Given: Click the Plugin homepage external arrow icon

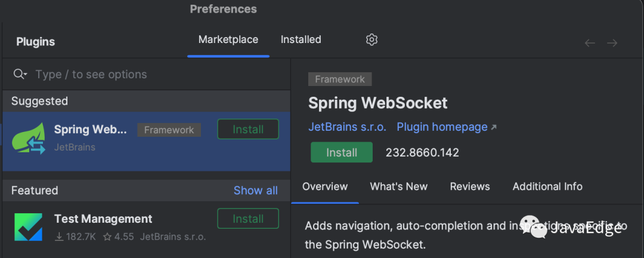Looking at the screenshot, I should pyautogui.click(x=494, y=128).
